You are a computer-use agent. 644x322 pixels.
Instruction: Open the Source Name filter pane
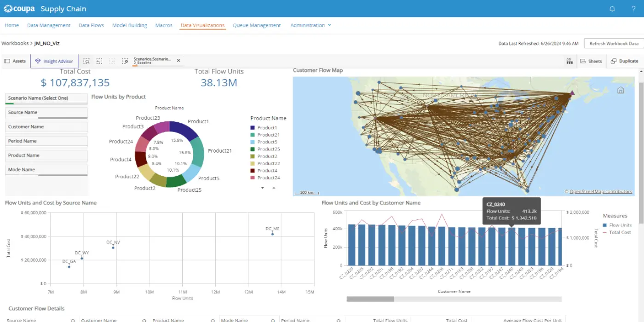point(46,113)
